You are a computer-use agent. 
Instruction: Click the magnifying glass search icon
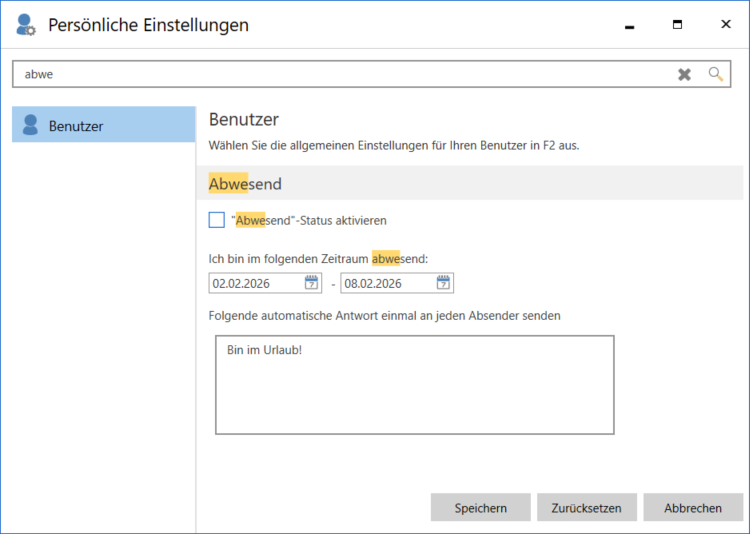716,74
